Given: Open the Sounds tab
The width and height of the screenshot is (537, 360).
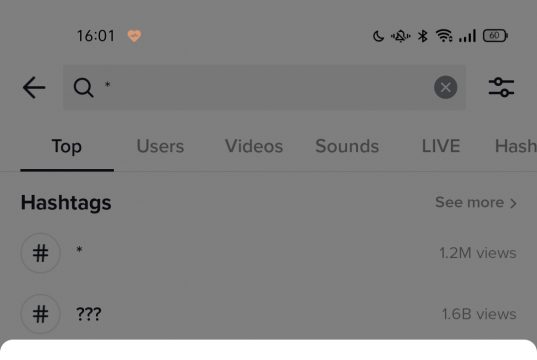Looking at the screenshot, I should click(347, 146).
